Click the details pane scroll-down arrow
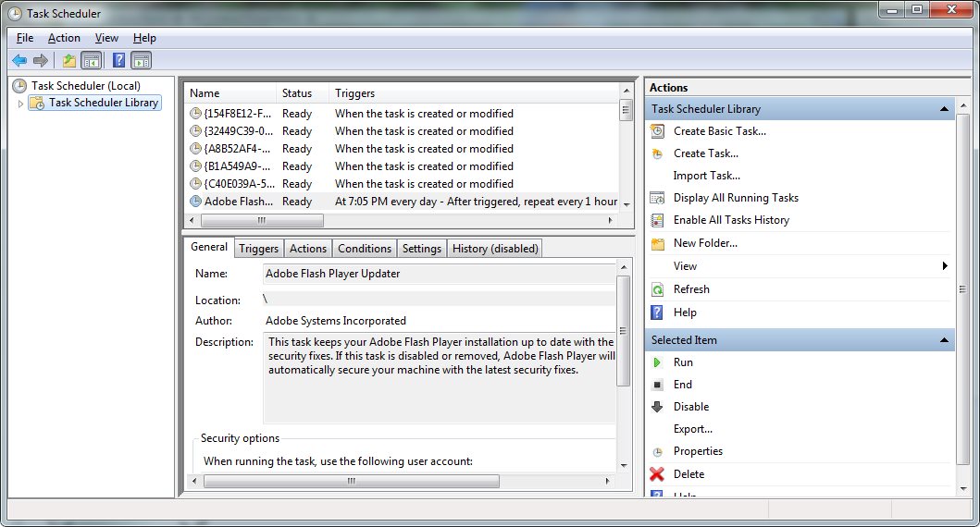The height and width of the screenshot is (527, 980). [623, 466]
